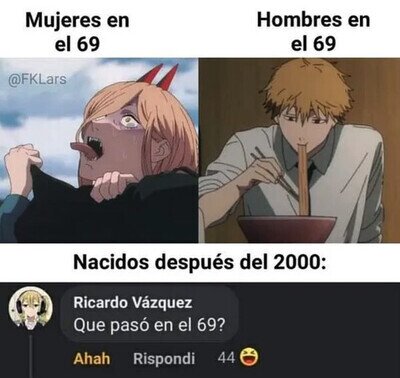
Task: Select the comment text Que pasó en el 69?
Action: pyautogui.click(x=148, y=325)
